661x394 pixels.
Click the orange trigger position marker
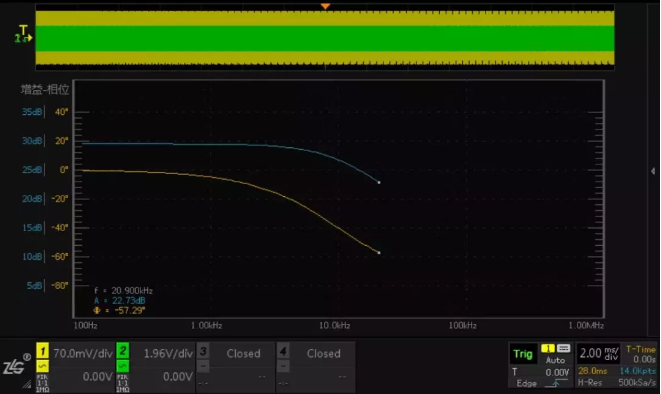(x=325, y=6)
